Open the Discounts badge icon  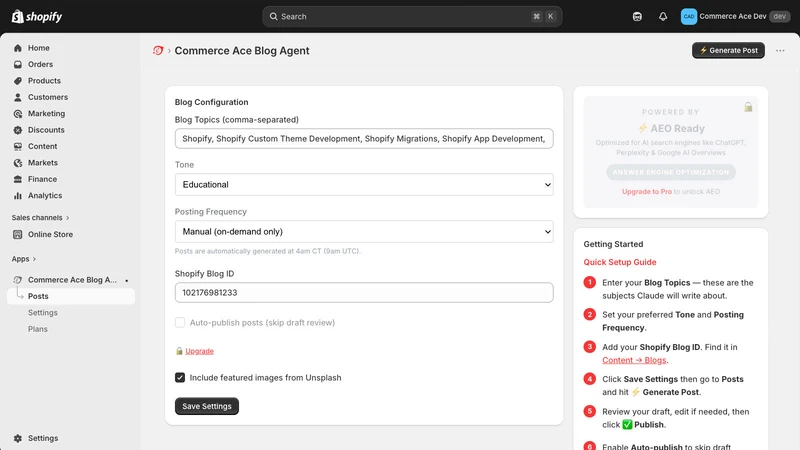(x=18, y=130)
